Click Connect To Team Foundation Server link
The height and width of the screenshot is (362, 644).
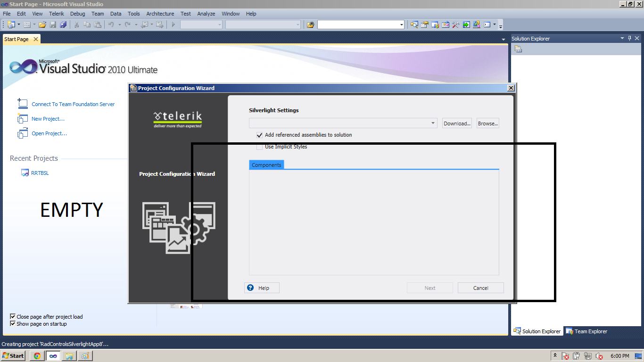[73, 104]
